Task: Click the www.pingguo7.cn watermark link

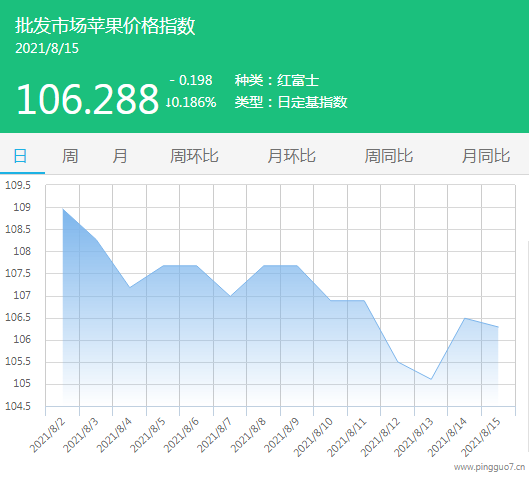Action: pyautogui.click(x=489, y=467)
